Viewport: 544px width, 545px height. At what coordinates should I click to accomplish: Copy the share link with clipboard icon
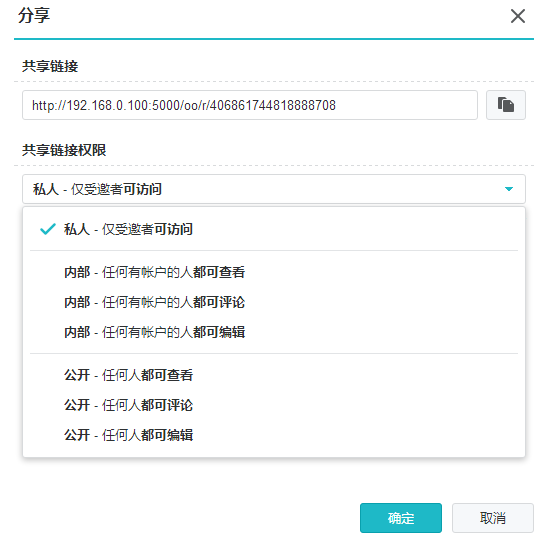click(x=505, y=105)
